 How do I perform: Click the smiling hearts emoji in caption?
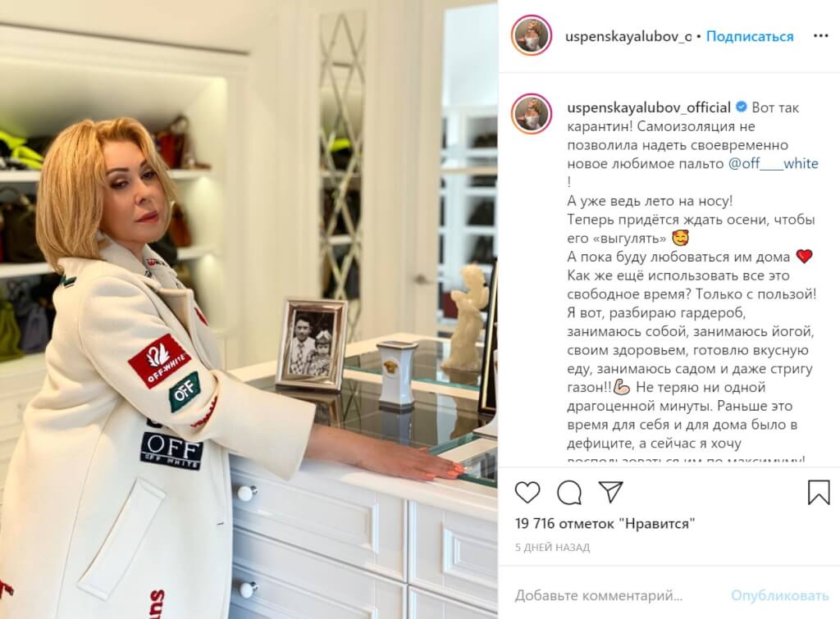click(x=680, y=238)
